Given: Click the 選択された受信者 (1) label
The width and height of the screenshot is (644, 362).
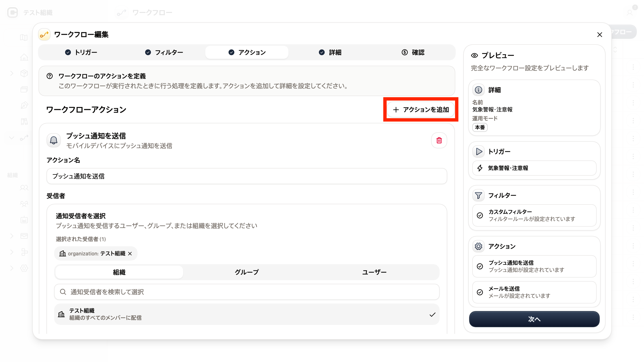Looking at the screenshot, I should click(x=81, y=239).
